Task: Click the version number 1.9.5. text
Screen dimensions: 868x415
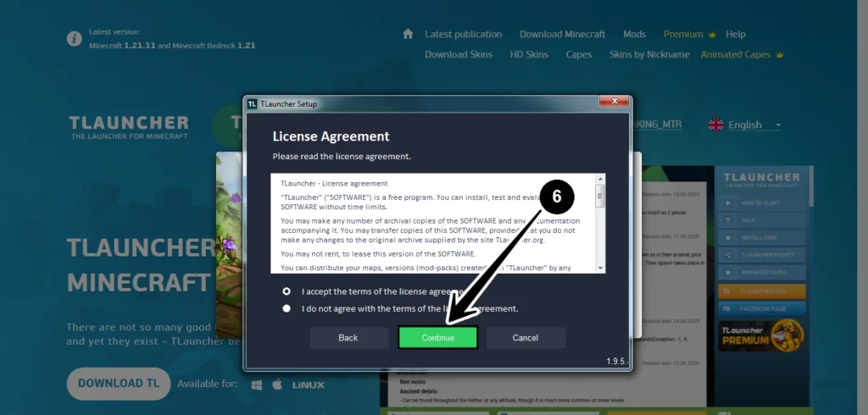Action: [x=617, y=362]
